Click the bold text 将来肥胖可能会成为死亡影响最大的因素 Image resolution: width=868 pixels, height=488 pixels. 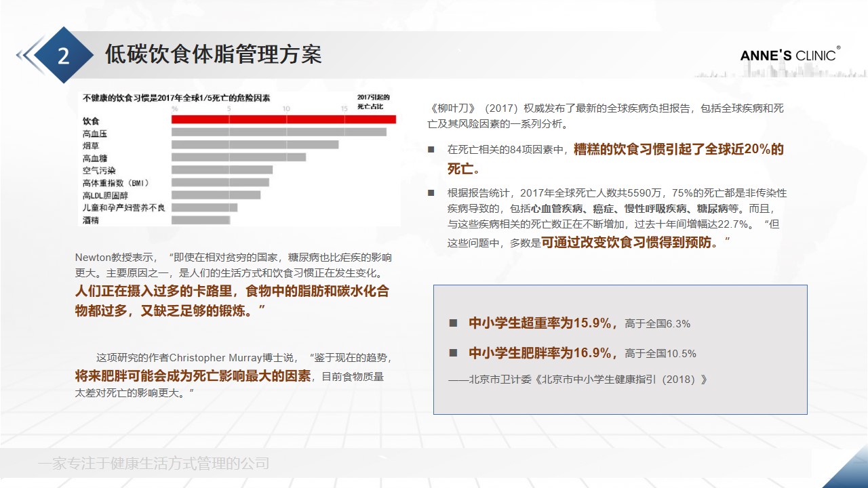193,375
